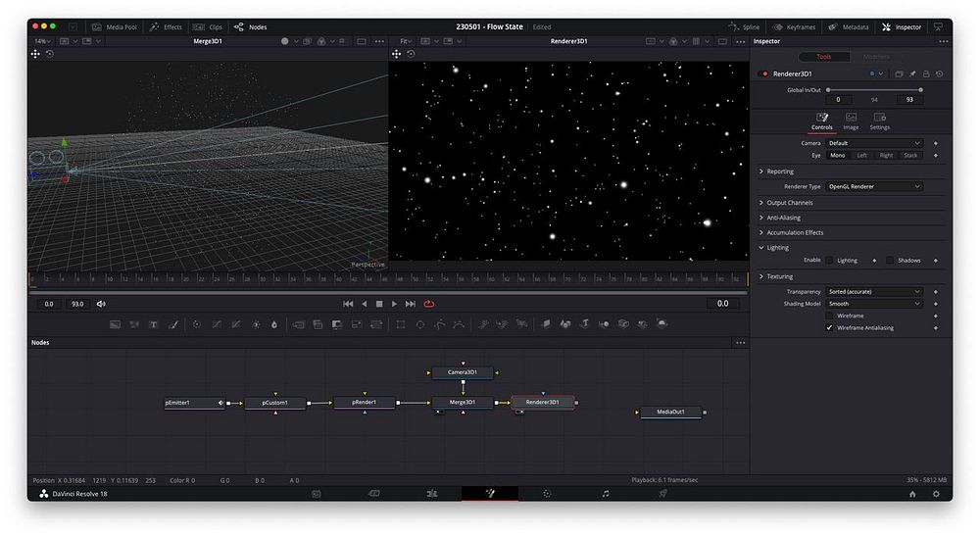This screenshot has height=537, width=980.
Task: Select the Background tool in Fusion toolbar
Action: pyautogui.click(x=115, y=324)
